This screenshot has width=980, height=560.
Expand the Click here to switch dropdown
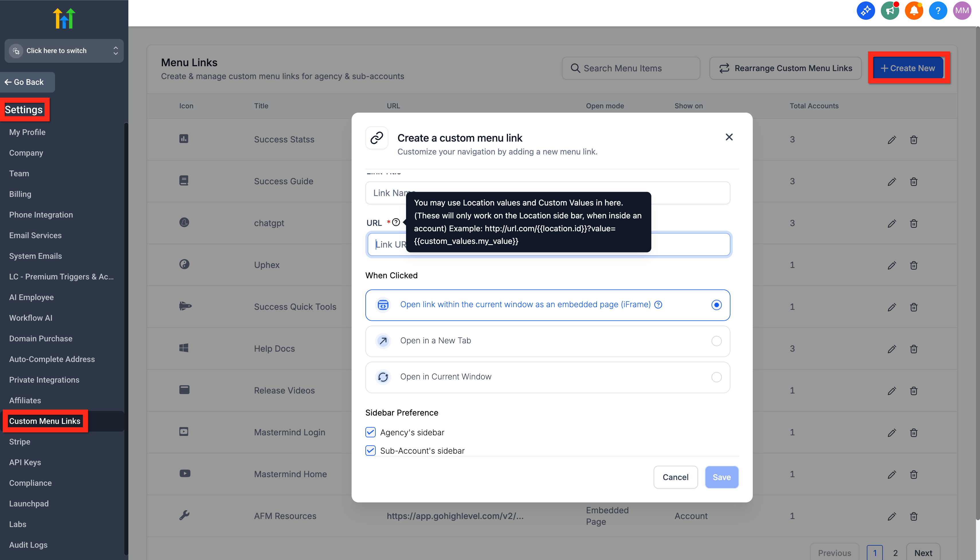[x=64, y=51]
